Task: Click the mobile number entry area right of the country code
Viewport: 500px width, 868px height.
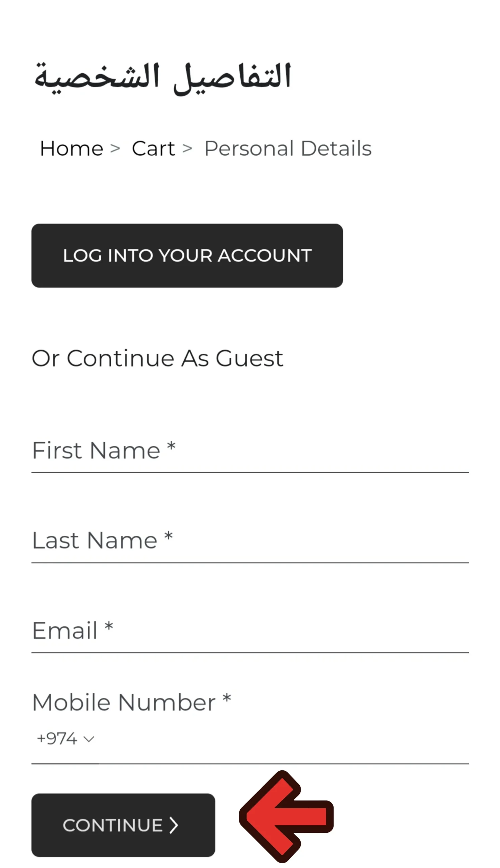Action: click(282, 738)
